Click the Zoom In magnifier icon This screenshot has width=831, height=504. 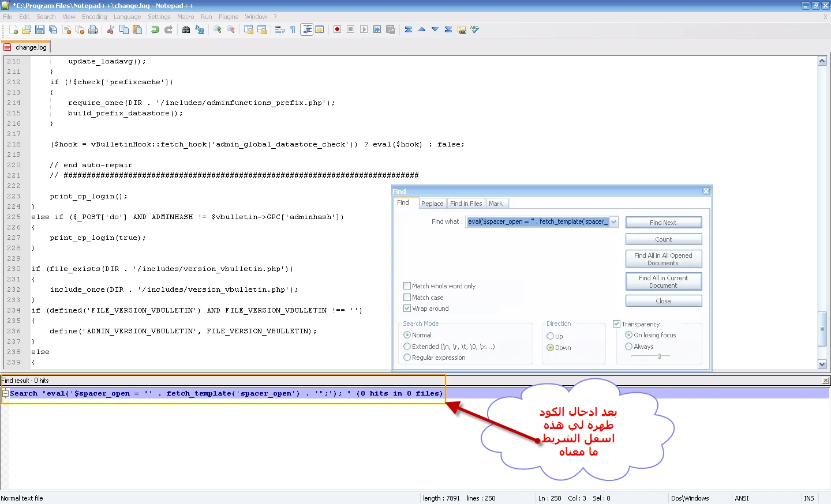pos(218,29)
